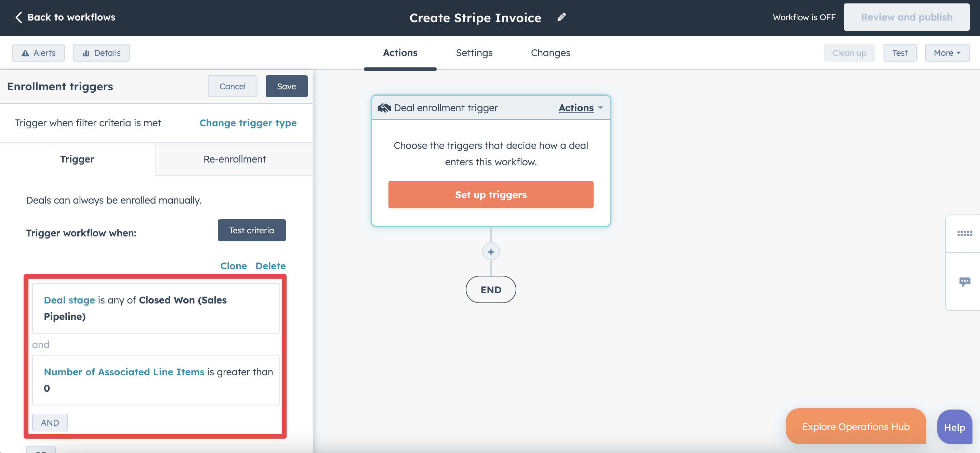Open the Changes tab
This screenshot has width=980, height=453.
(550, 53)
